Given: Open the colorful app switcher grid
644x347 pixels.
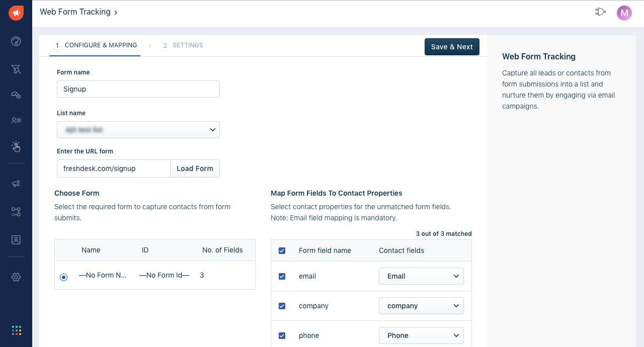Looking at the screenshot, I should click(16, 330).
